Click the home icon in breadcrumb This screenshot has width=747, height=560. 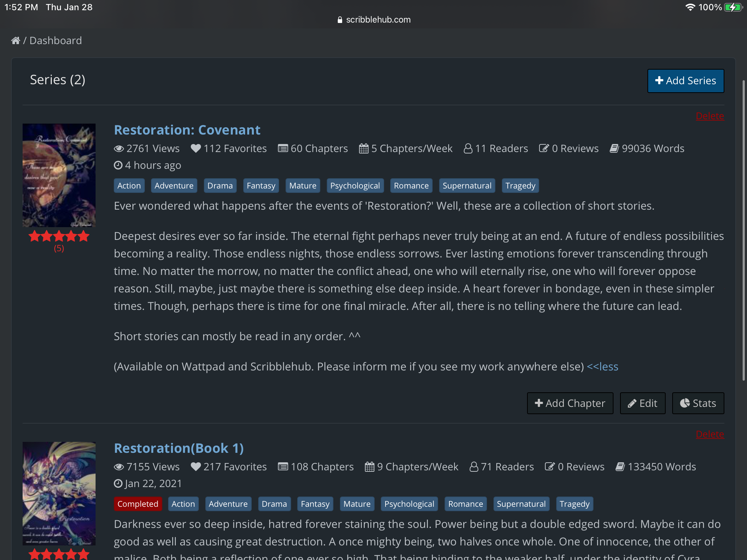click(x=15, y=40)
